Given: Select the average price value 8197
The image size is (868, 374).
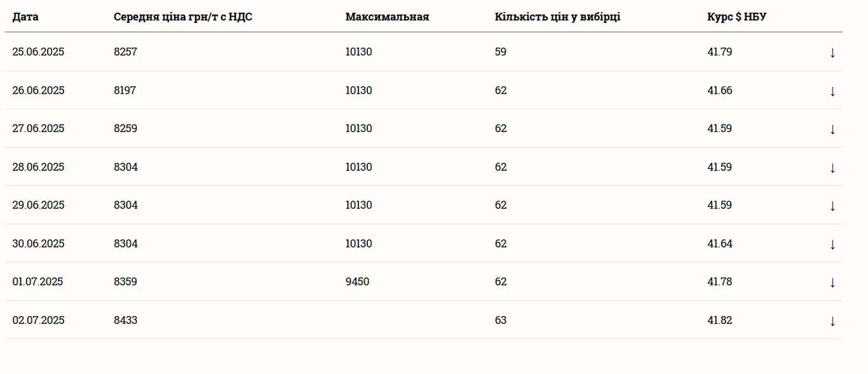Looking at the screenshot, I should 125,90.
